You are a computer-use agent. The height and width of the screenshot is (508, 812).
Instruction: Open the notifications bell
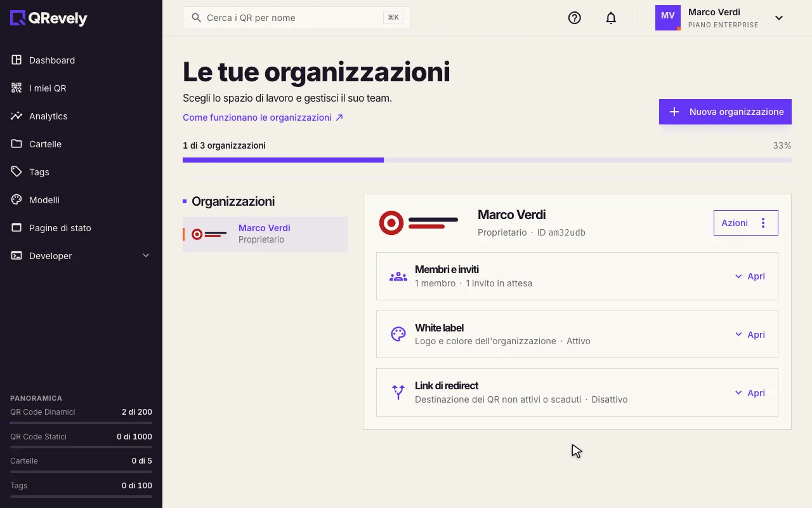pyautogui.click(x=611, y=18)
